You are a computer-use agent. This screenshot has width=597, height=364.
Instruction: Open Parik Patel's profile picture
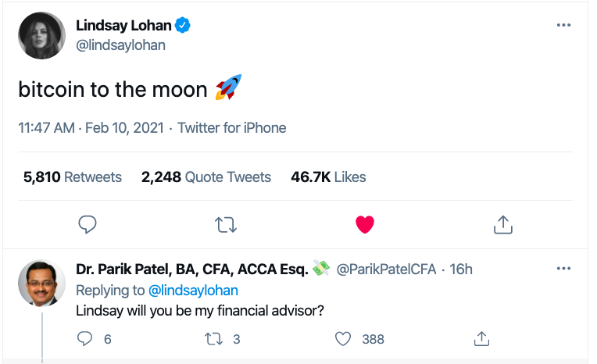pyautogui.click(x=41, y=284)
